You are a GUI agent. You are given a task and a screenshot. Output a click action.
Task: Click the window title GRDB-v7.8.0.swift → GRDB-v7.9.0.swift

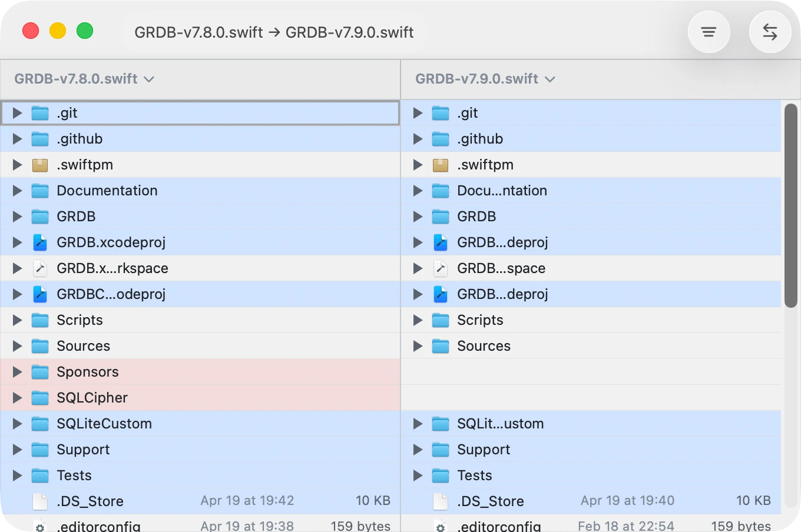pos(274,32)
